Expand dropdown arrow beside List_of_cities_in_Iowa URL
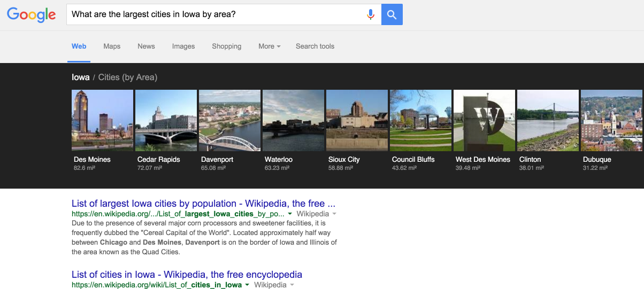 pos(247,285)
